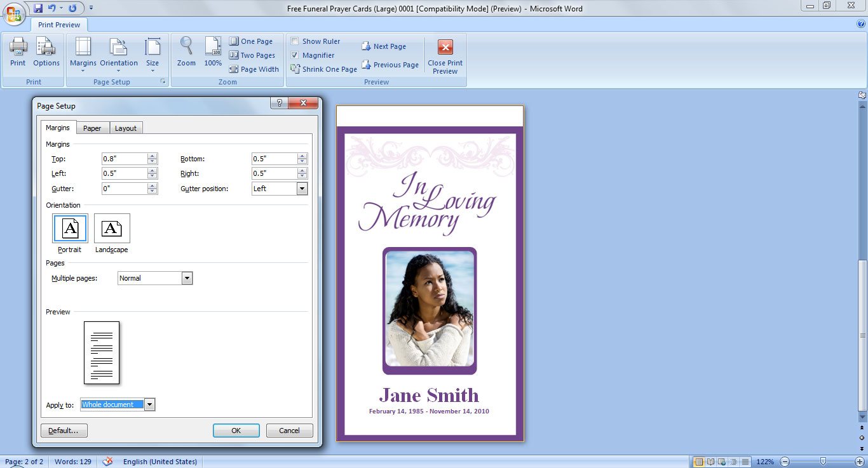Set zoom to 100%
Viewport: 868px width, 468px height.
tap(213, 52)
